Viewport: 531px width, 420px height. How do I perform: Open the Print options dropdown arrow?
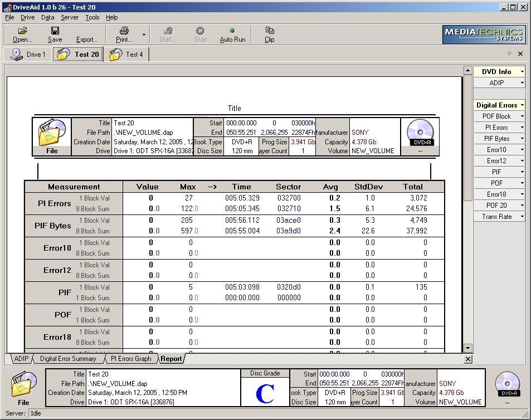144,35
